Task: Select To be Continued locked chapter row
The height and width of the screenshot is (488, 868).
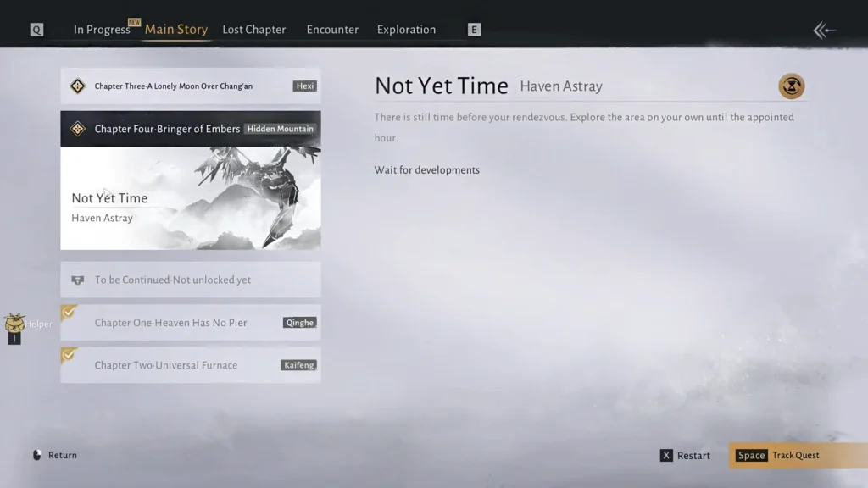Action: click(191, 280)
